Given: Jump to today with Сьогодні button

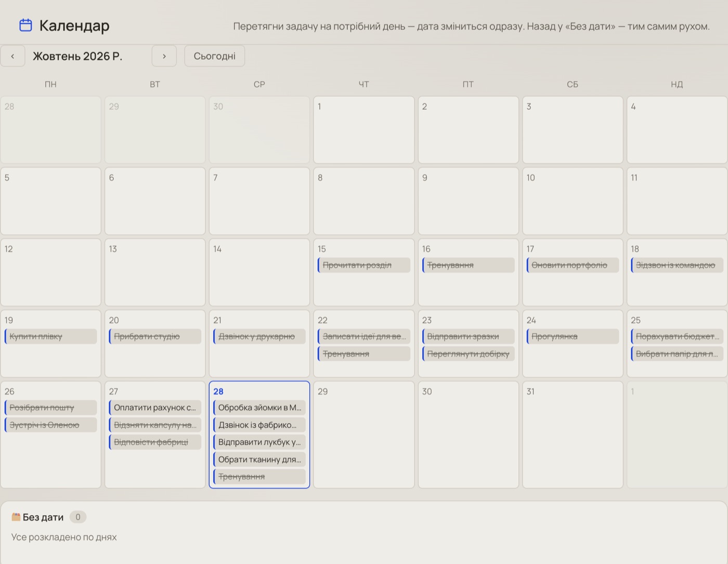Looking at the screenshot, I should tap(215, 56).
